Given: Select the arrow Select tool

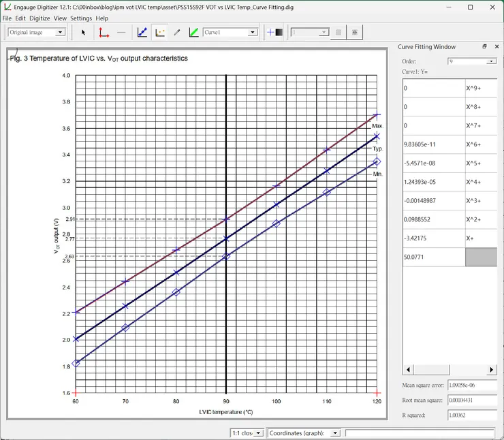Looking at the screenshot, I should tap(84, 32).
